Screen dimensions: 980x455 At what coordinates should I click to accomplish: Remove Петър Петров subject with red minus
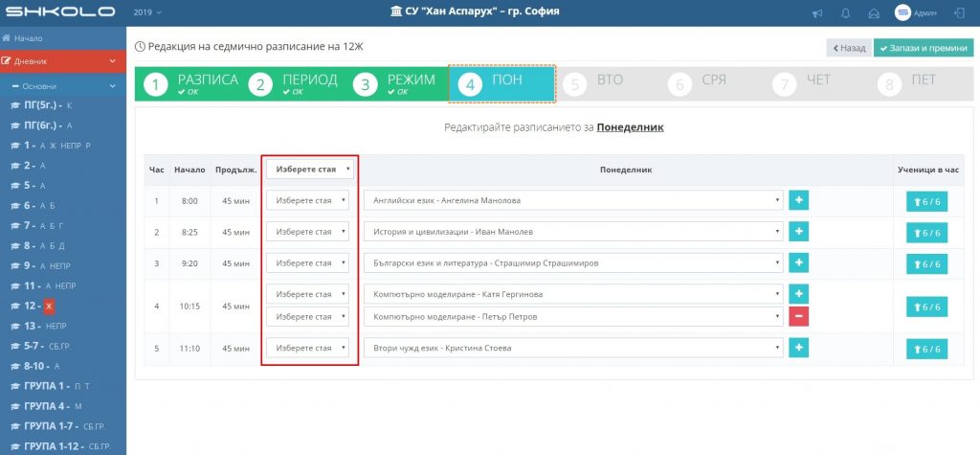tap(799, 316)
